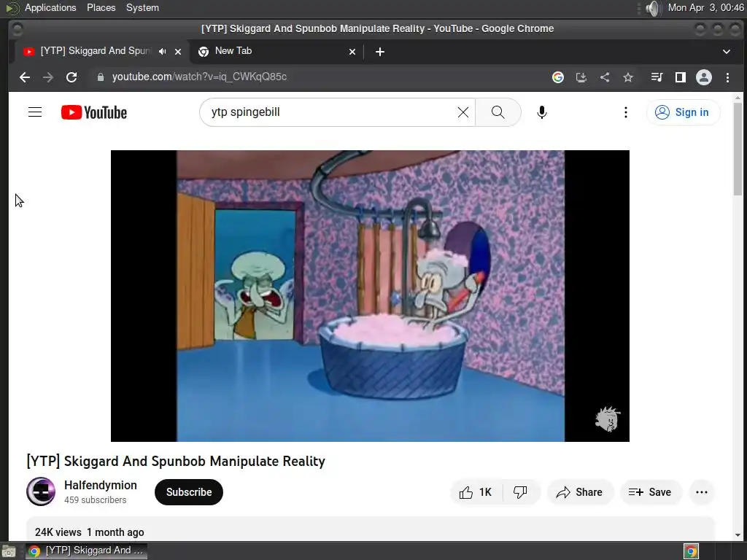747x560 pixels.
Task: Toggle the Chrome side panel
Action: (x=681, y=77)
